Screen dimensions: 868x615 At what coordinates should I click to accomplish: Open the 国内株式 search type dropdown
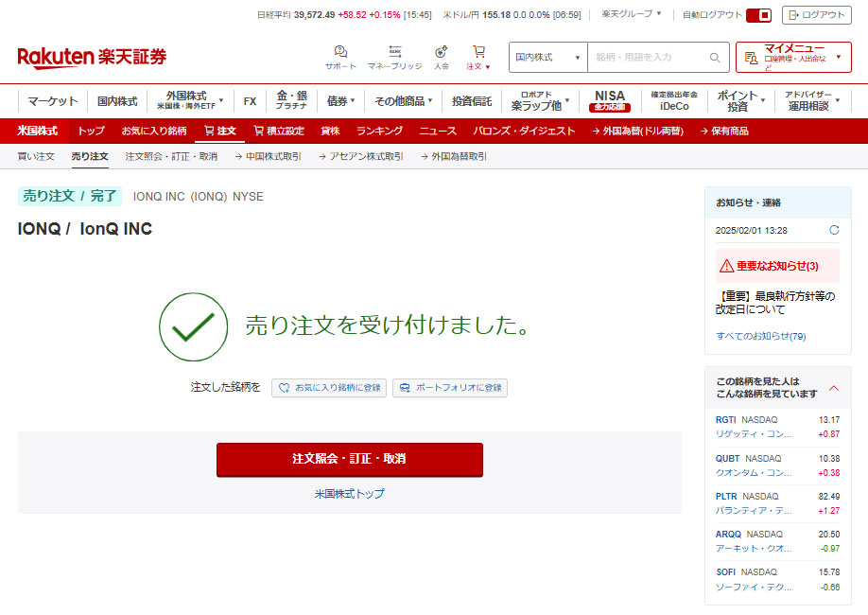click(547, 58)
